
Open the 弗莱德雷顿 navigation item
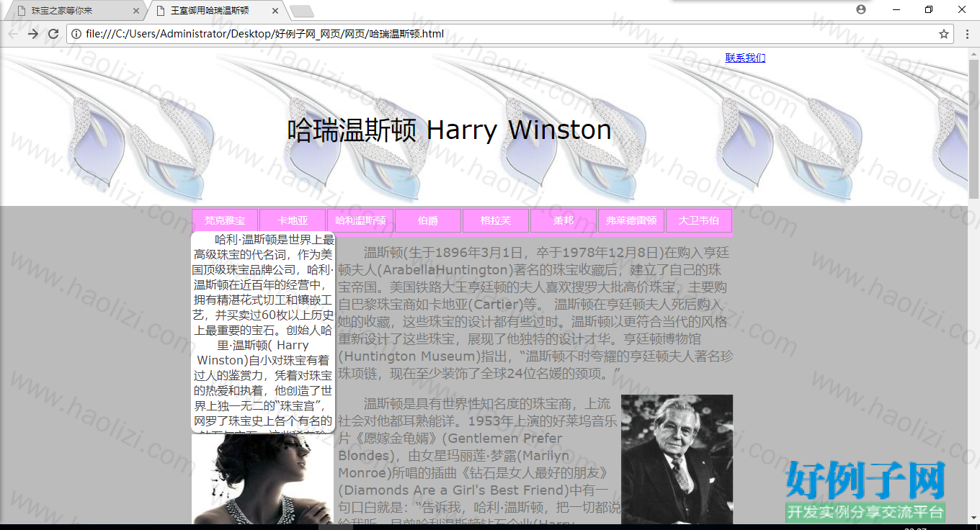click(631, 220)
